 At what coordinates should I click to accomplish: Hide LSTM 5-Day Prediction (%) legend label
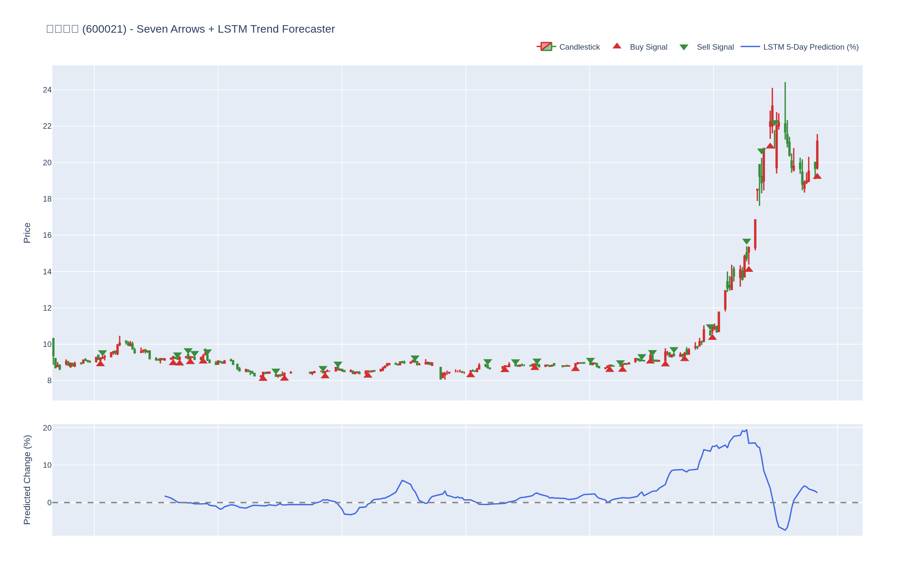point(810,47)
